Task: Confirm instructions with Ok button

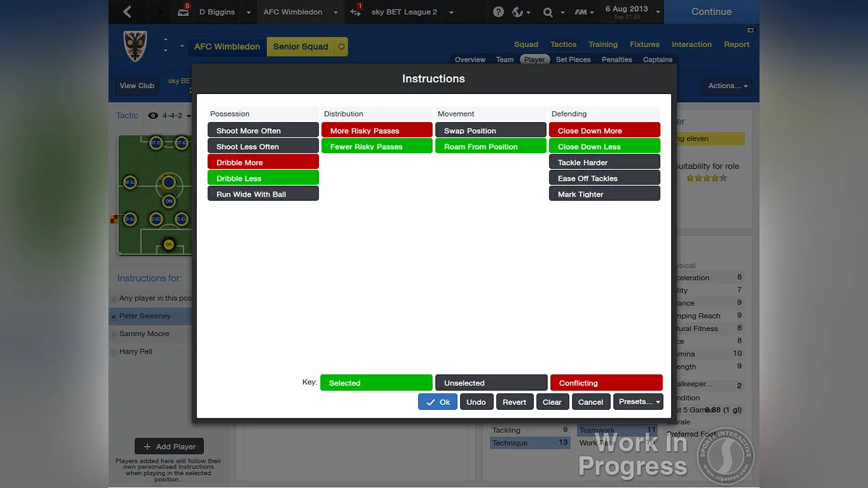Action: (x=438, y=402)
